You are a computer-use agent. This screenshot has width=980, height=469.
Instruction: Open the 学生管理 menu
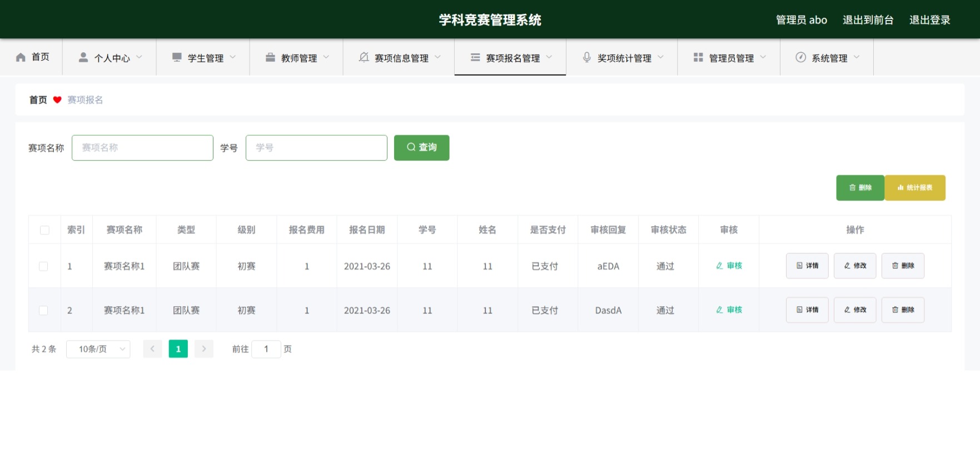tap(203, 57)
